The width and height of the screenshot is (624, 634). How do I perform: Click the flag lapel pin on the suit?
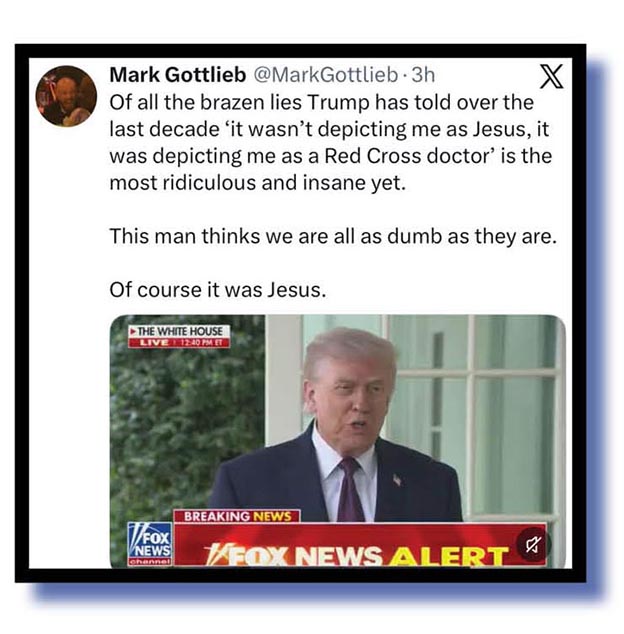click(397, 480)
